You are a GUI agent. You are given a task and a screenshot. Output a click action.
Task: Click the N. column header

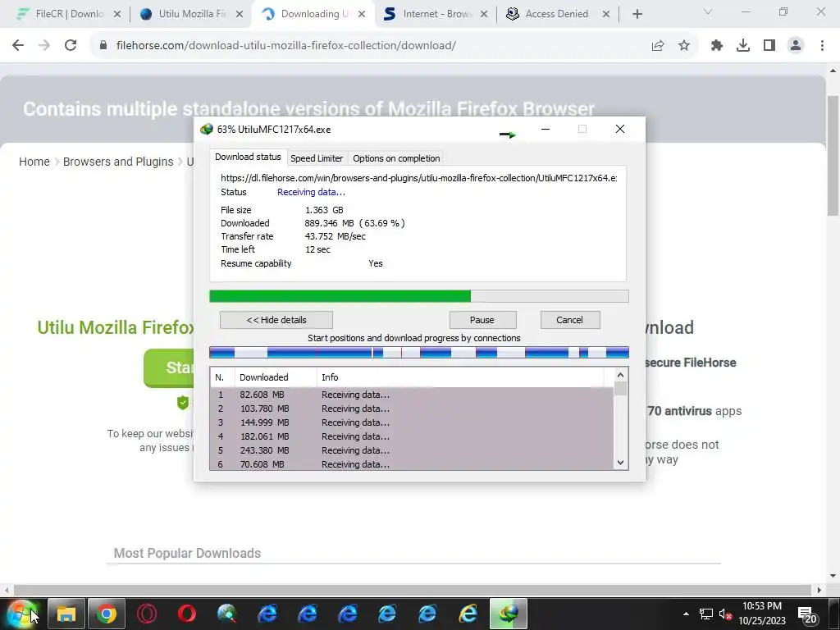click(222, 377)
